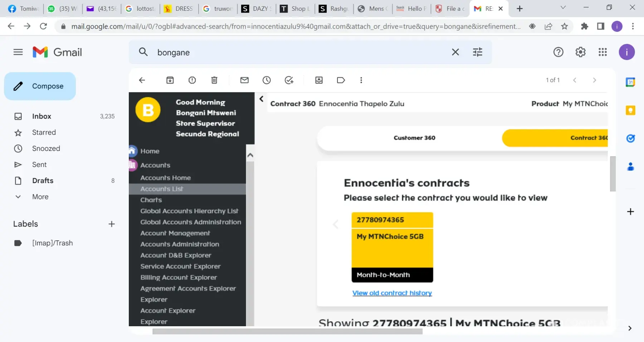Create a new label with plus

point(112,224)
